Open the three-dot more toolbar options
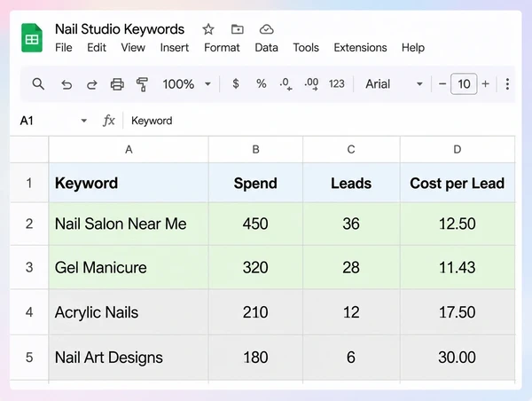 click(x=507, y=84)
